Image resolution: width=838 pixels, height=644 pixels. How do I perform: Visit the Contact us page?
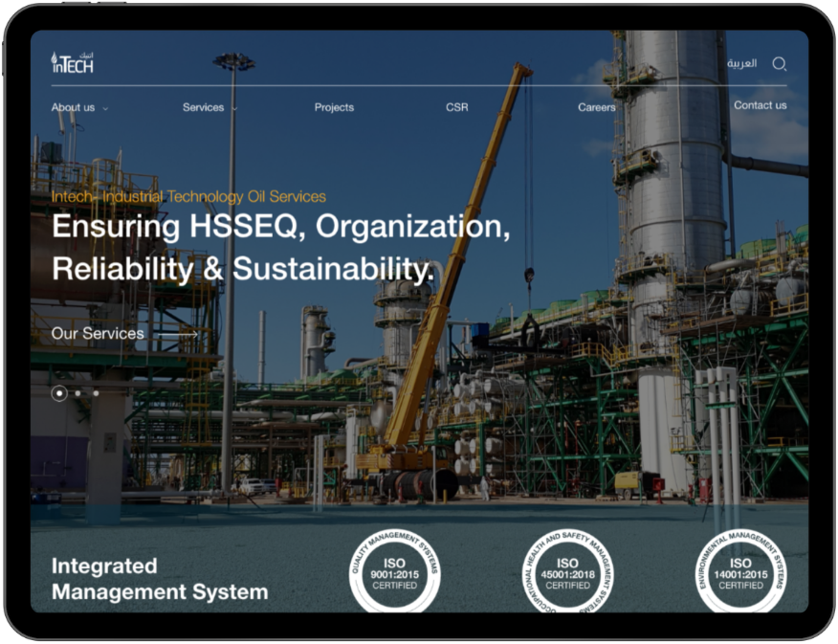[760, 105]
